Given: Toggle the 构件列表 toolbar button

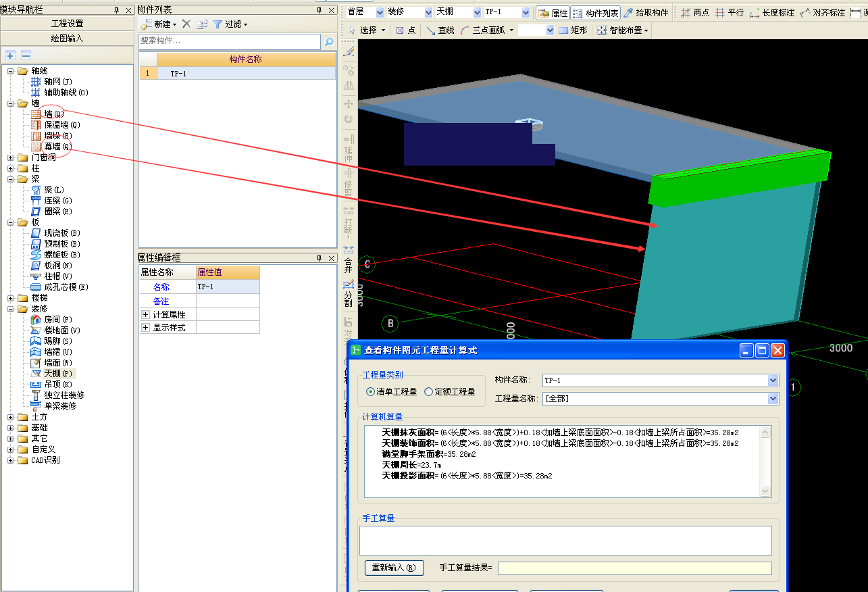Looking at the screenshot, I should 595,13.
